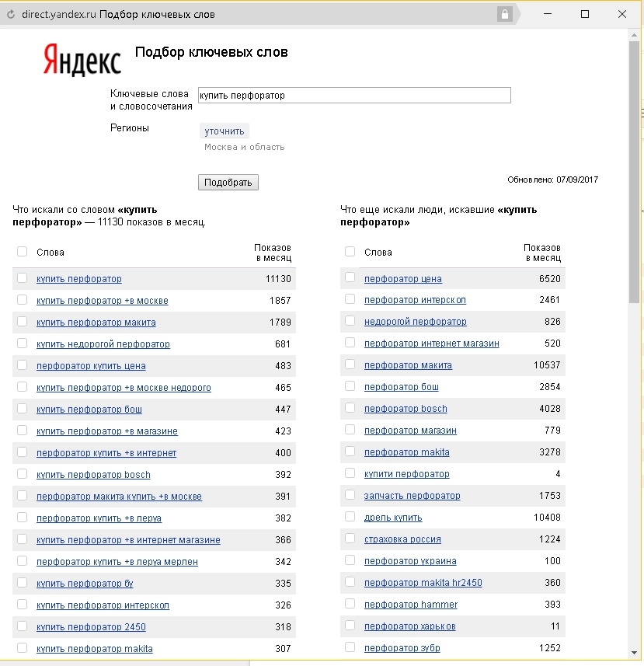Open перфоратор купить +в леруа link
644x666 pixels.
99,518
